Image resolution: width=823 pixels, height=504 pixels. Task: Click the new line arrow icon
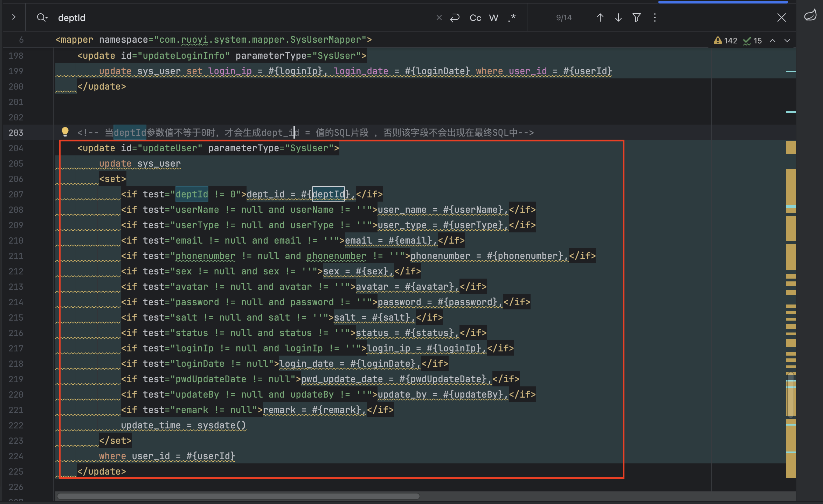tap(455, 17)
